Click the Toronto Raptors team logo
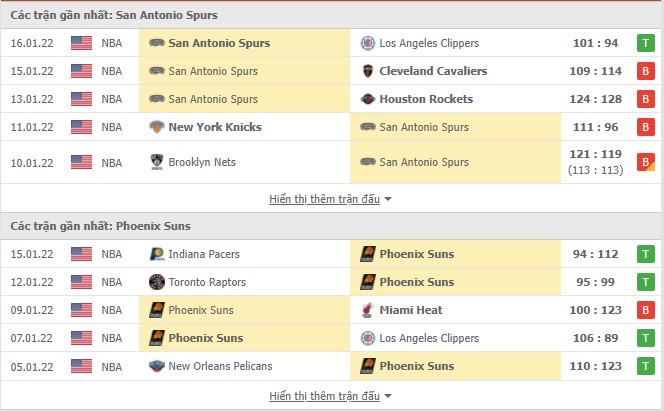 (x=157, y=282)
